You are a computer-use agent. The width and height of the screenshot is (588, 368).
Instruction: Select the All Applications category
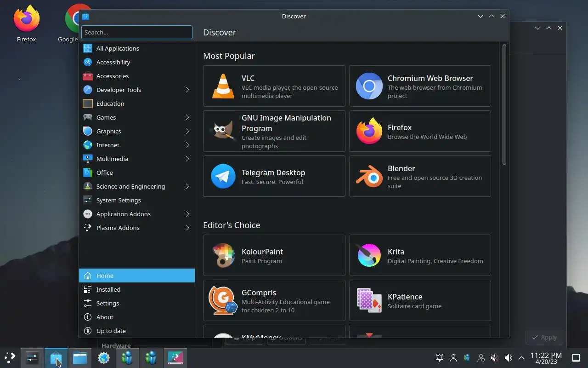(137, 48)
